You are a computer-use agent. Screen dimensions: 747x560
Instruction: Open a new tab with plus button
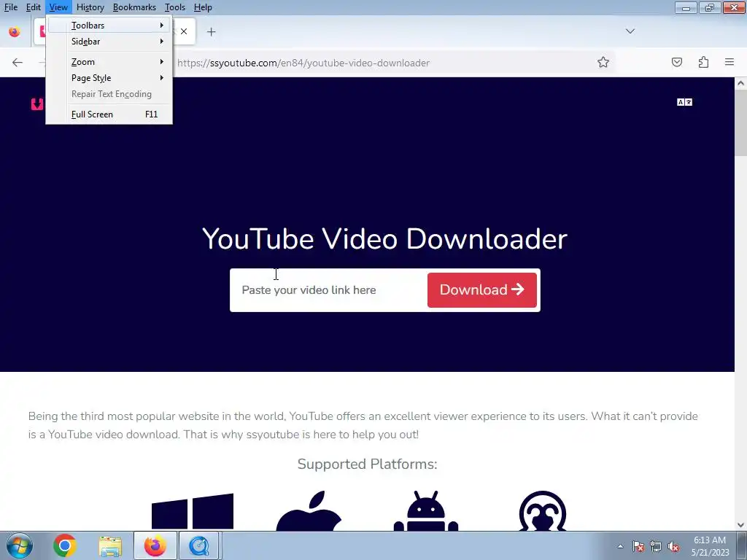point(211,32)
